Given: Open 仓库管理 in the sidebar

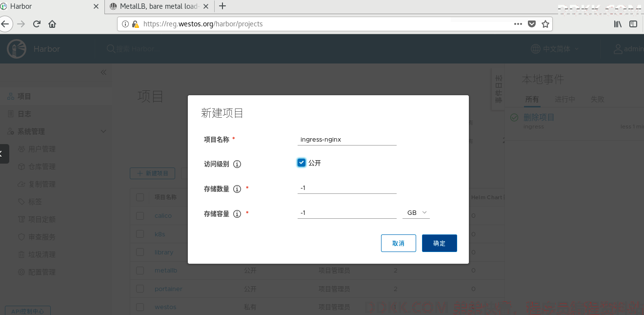Looking at the screenshot, I should click(x=42, y=167).
